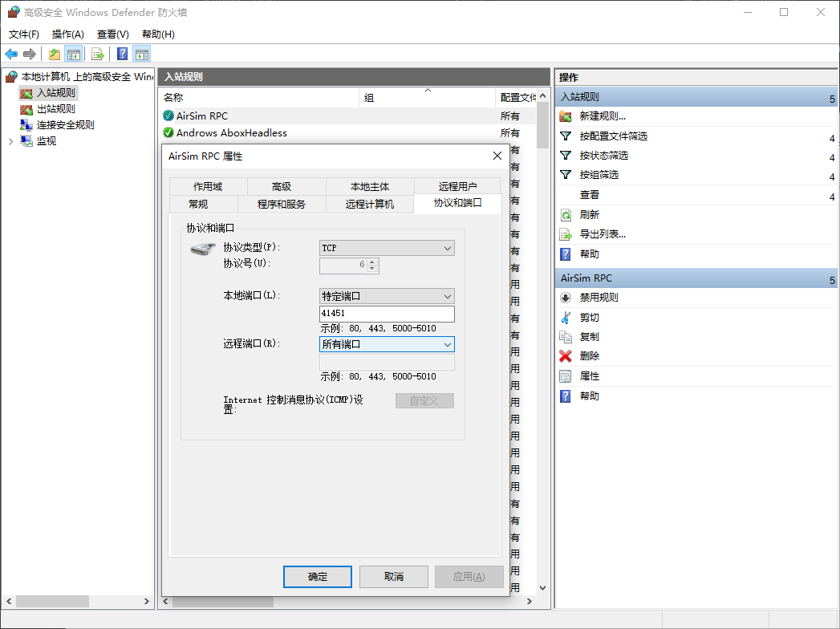The image size is (840, 629).
Task: Switch to the 常规 tab
Action: [x=198, y=204]
